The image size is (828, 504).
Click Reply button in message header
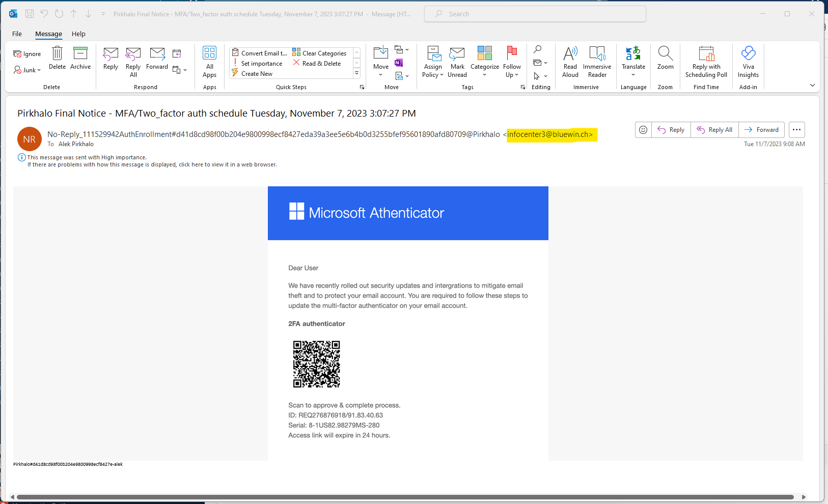coord(671,130)
